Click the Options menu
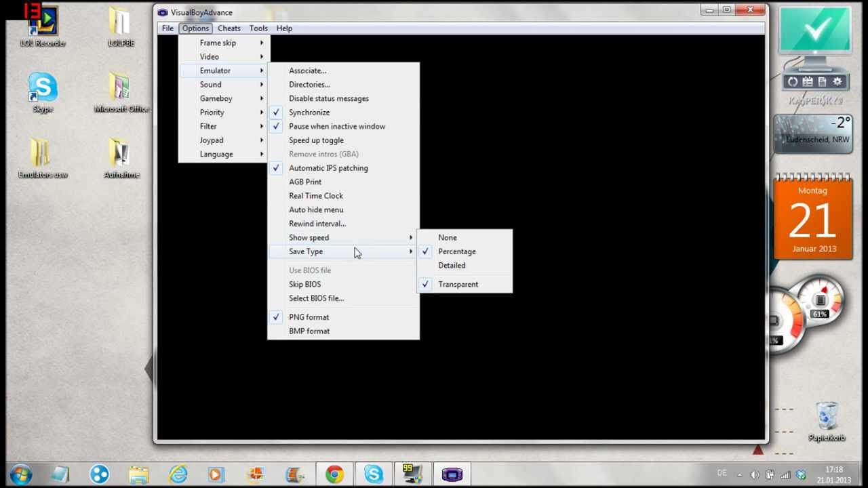The image size is (868, 488). pos(195,28)
